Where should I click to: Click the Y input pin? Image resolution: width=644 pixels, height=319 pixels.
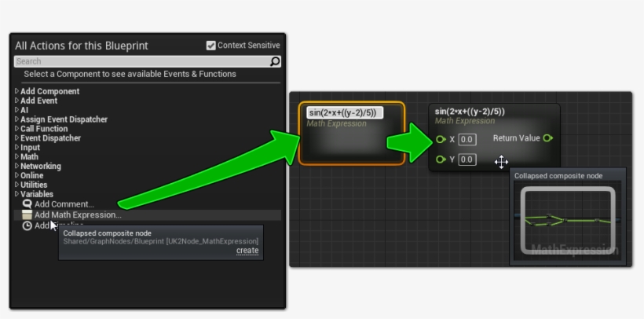(x=441, y=159)
